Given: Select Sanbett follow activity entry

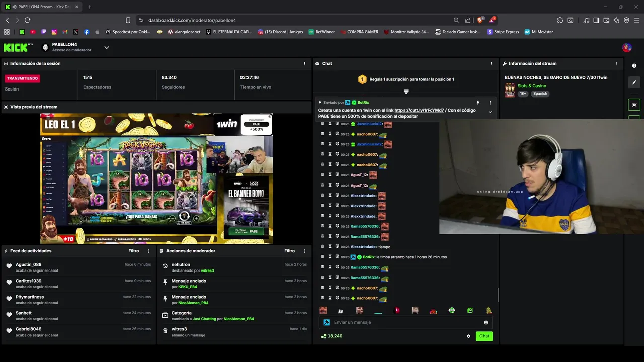Looking at the screenshot, I should click(78, 316).
